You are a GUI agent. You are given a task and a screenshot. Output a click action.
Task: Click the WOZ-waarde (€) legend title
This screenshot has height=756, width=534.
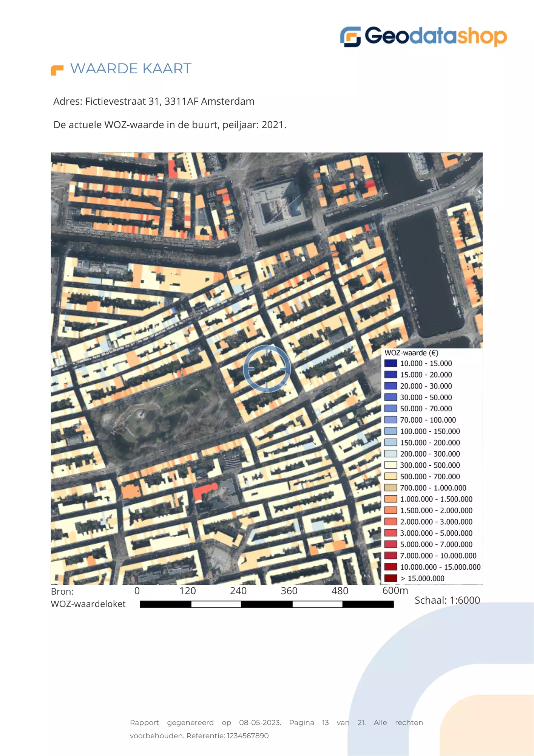point(411,353)
